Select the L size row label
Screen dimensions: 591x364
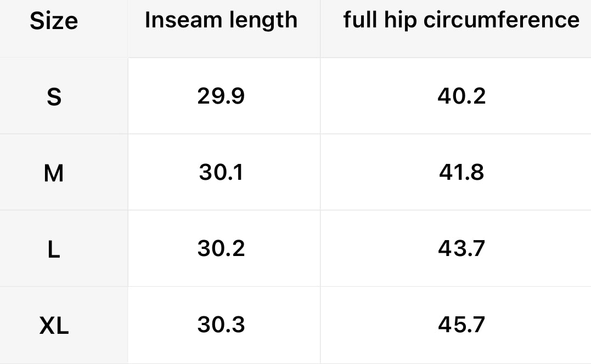(54, 250)
